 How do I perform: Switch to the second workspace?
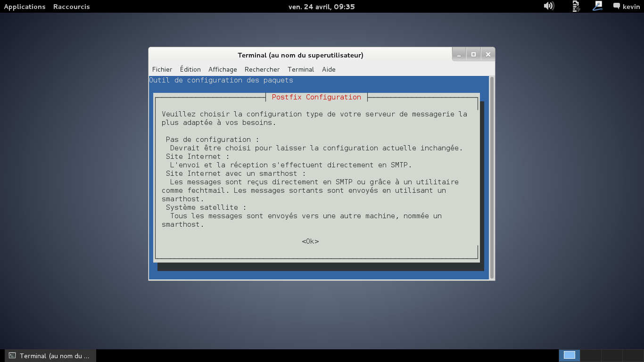pyautogui.click(x=591, y=355)
